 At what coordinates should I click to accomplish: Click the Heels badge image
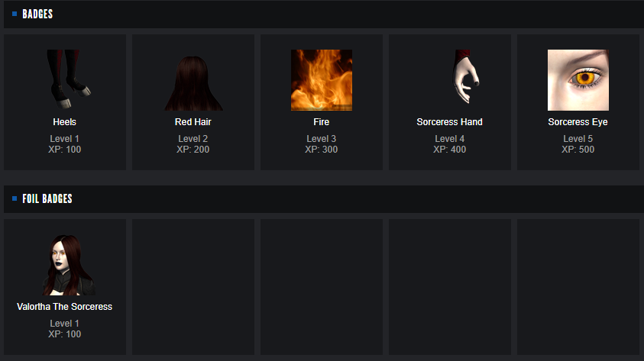point(65,80)
